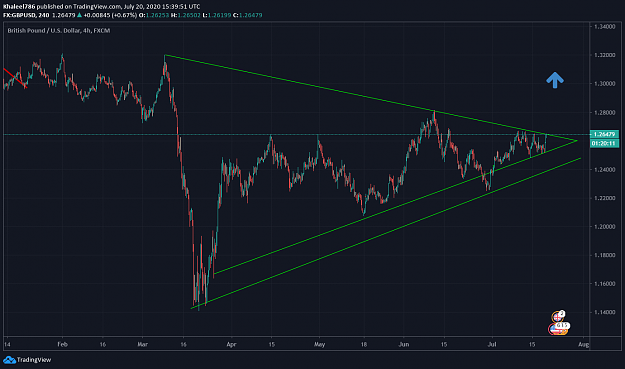The image size is (625, 369).
Task: Click the Jun label on time axis
Action: pos(404,344)
